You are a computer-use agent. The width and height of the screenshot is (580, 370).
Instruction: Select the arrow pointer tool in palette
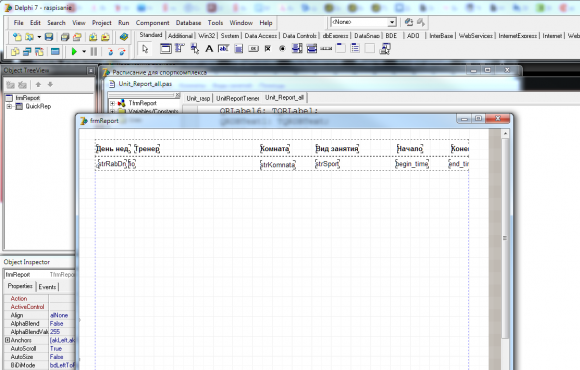click(x=145, y=48)
